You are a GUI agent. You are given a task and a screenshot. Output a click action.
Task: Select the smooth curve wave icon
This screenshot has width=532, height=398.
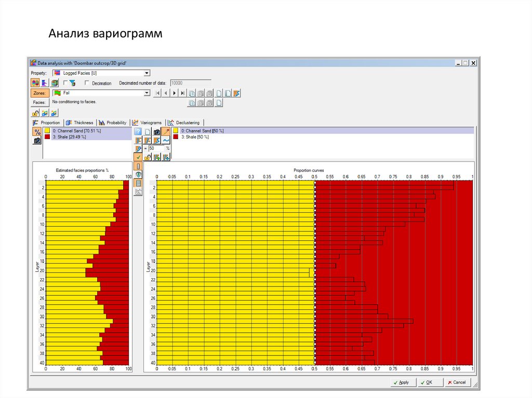[x=166, y=140]
